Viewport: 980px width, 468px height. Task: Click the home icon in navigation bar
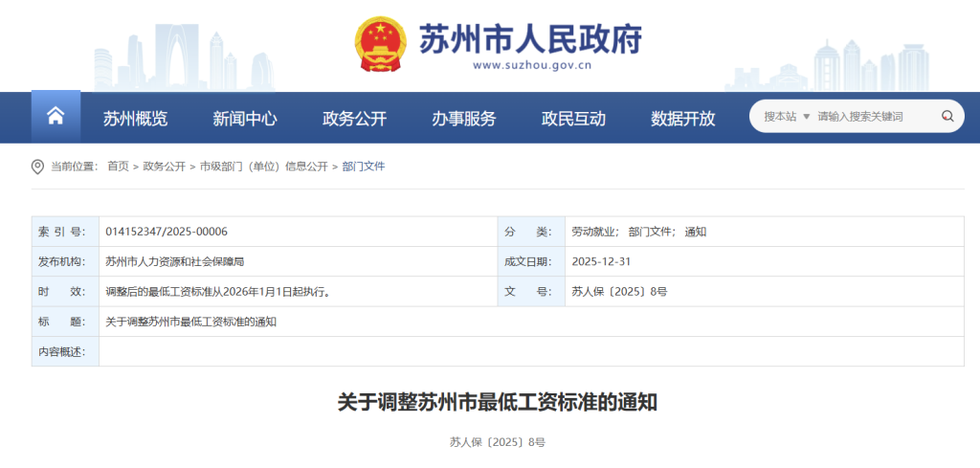click(x=56, y=116)
